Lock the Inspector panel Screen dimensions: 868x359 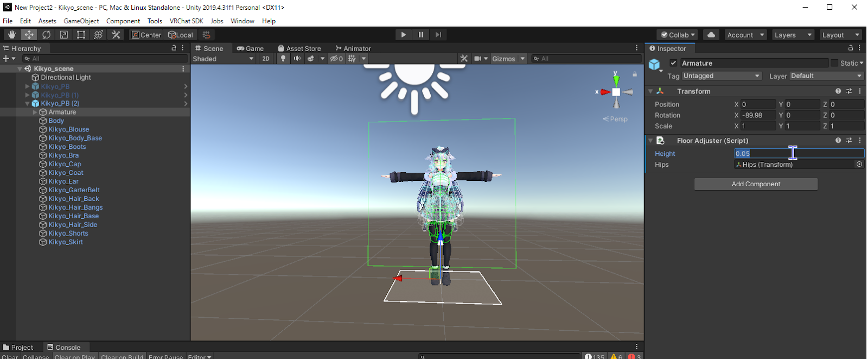851,48
